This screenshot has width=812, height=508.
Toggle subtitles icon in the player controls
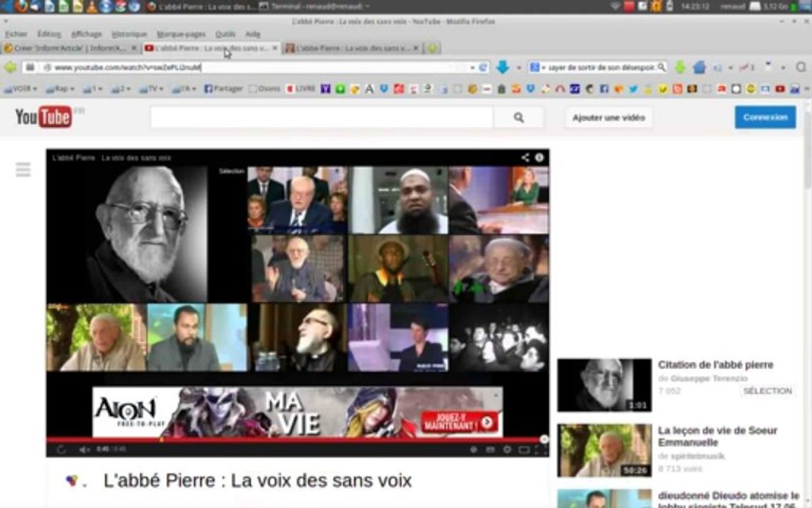(x=490, y=449)
